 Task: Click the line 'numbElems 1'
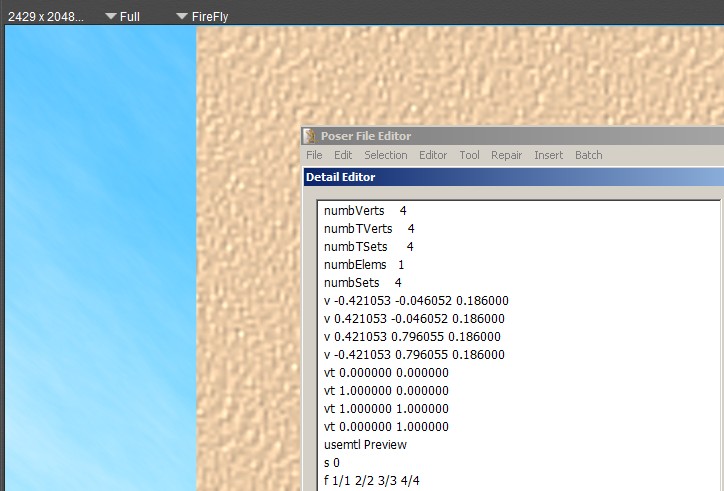tap(364, 265)
